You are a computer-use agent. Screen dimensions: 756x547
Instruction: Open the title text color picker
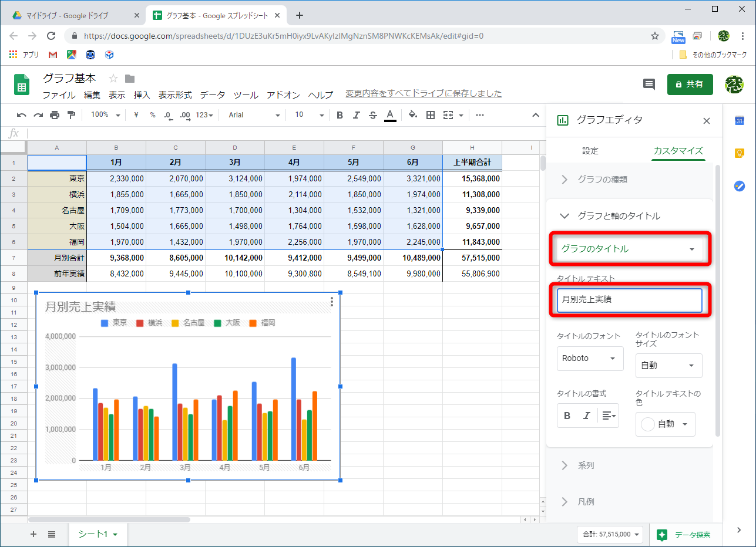click(665, 424)
